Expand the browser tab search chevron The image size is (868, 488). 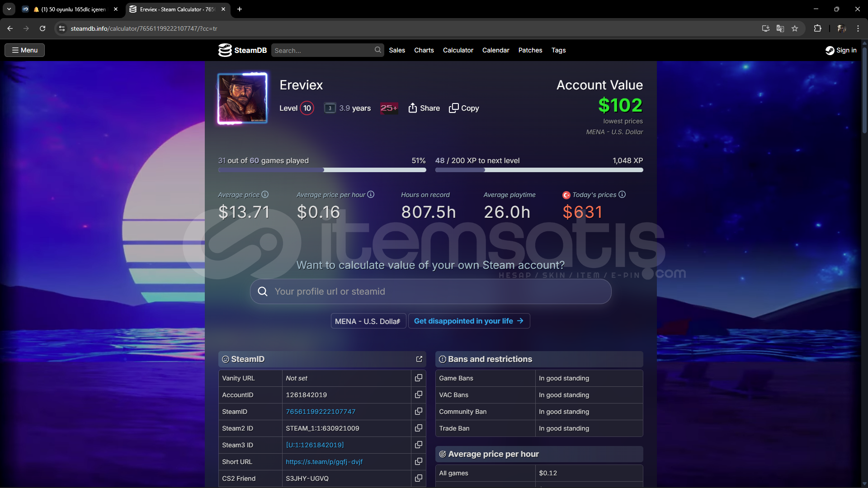click(9, 9)
